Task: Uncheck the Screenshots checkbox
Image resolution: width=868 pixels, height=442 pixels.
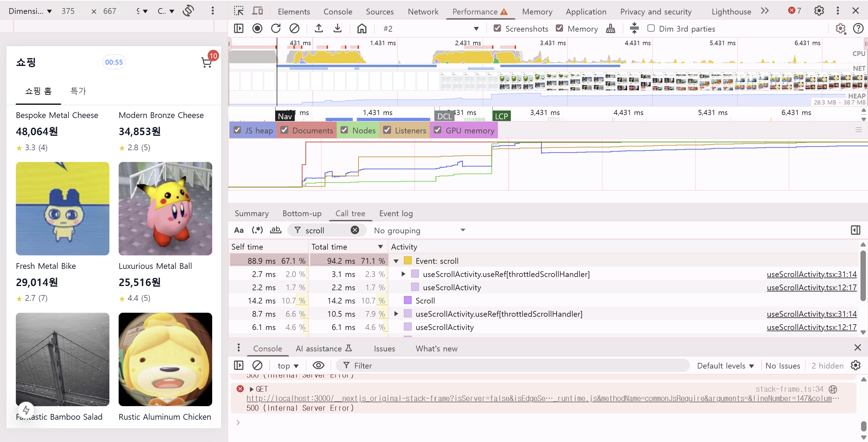Action: click(497, 28)
